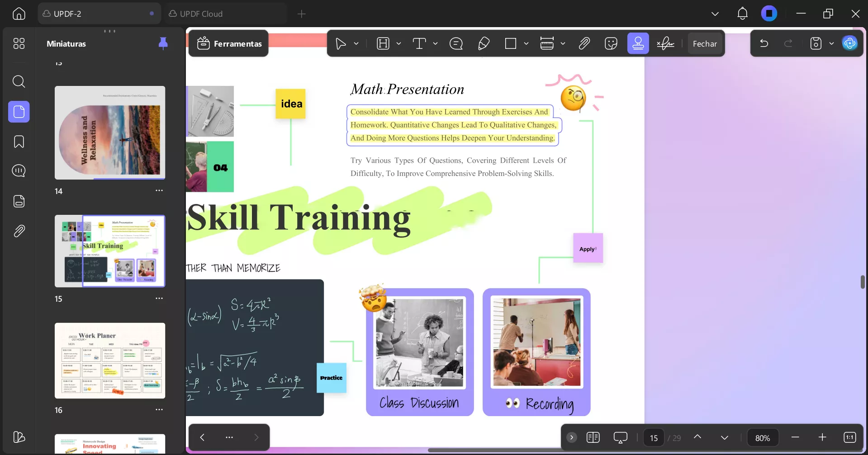Open the attachments panel in sidebar
Image resolution: width=868 pixels, height=455 pixels.
19,231
